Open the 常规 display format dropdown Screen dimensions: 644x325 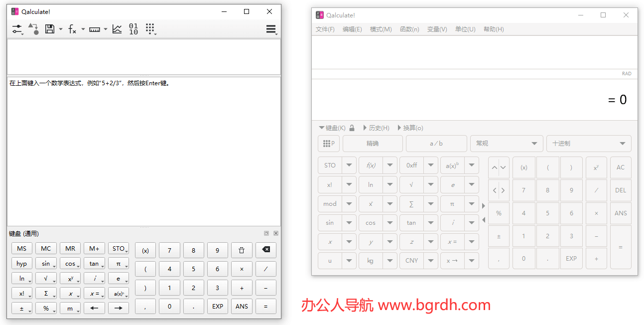coord(506,144)
